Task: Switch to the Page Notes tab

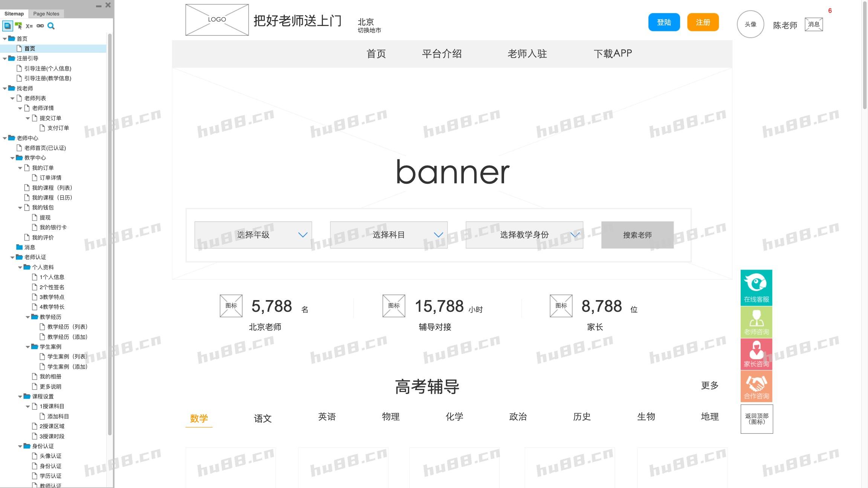Action: tap(46, 13)
